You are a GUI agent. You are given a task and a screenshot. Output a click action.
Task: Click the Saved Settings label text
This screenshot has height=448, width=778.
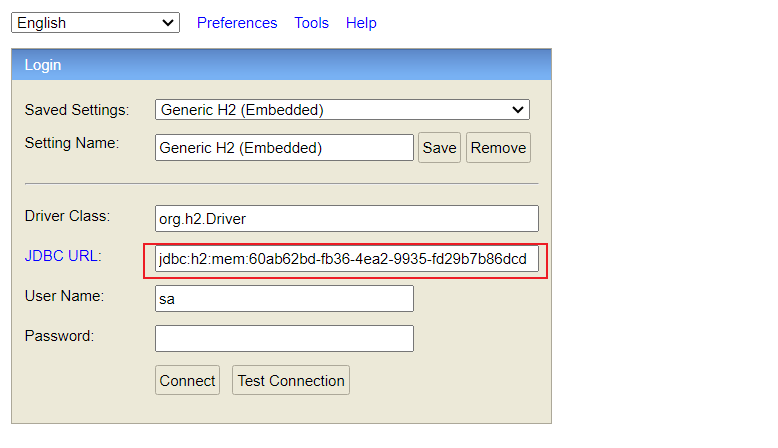tap(77, 110)
